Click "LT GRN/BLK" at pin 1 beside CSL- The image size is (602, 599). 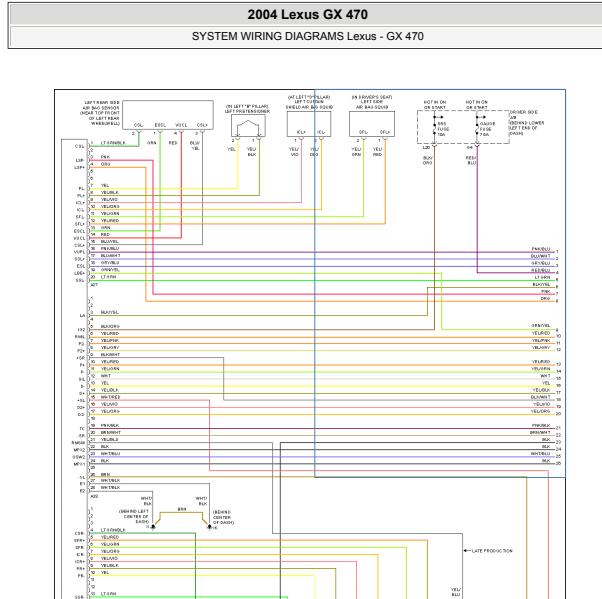tap(113, 143)
